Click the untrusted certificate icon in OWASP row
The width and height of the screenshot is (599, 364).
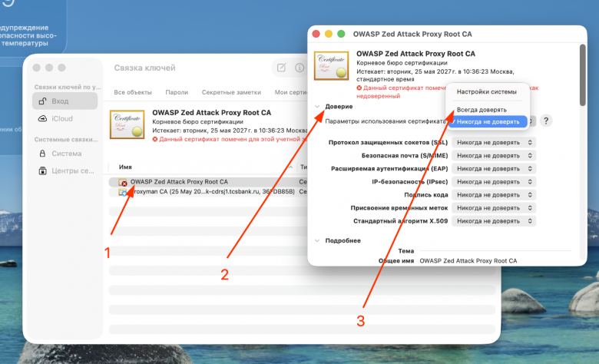click(x=123, y=182)
